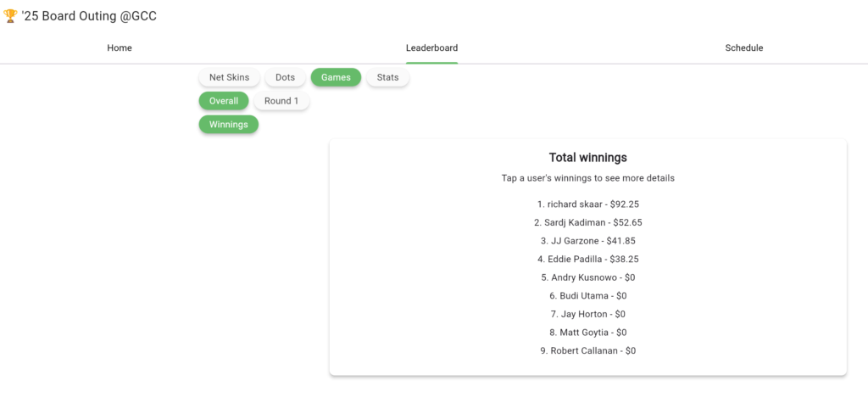Click Andry Kusnowo's leaderboard row
Screen dimensions: 868x414
coord(587,277)
